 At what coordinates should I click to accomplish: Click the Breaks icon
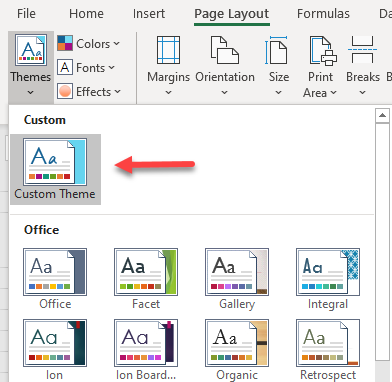point(362,50)
